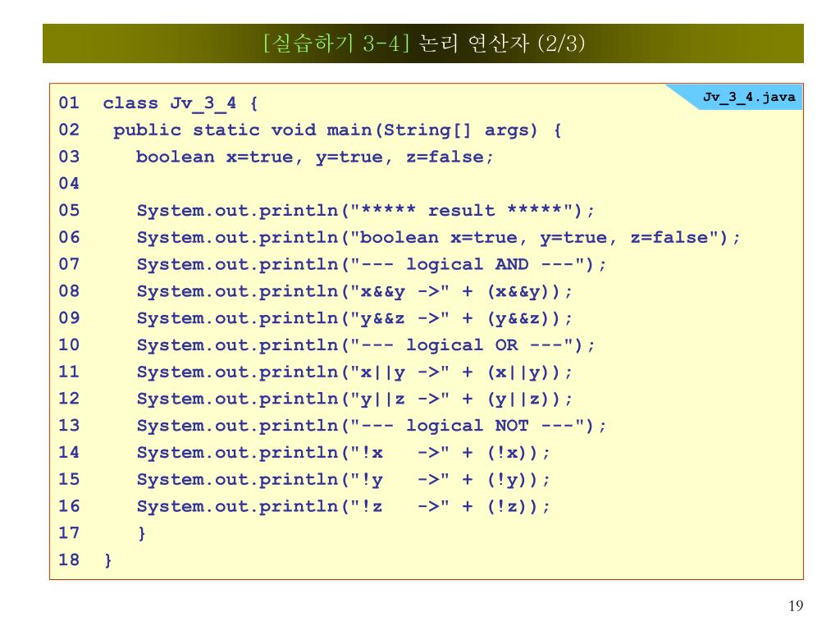
Task: Click closing brace on line 18
Action: pos(107,560)
